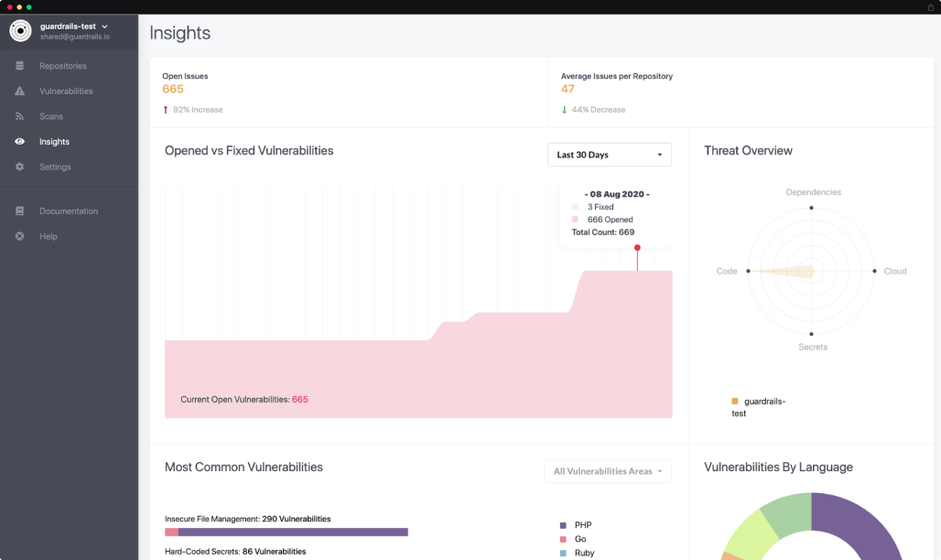Click the share icon in the top bar

(x=929, y=6)
